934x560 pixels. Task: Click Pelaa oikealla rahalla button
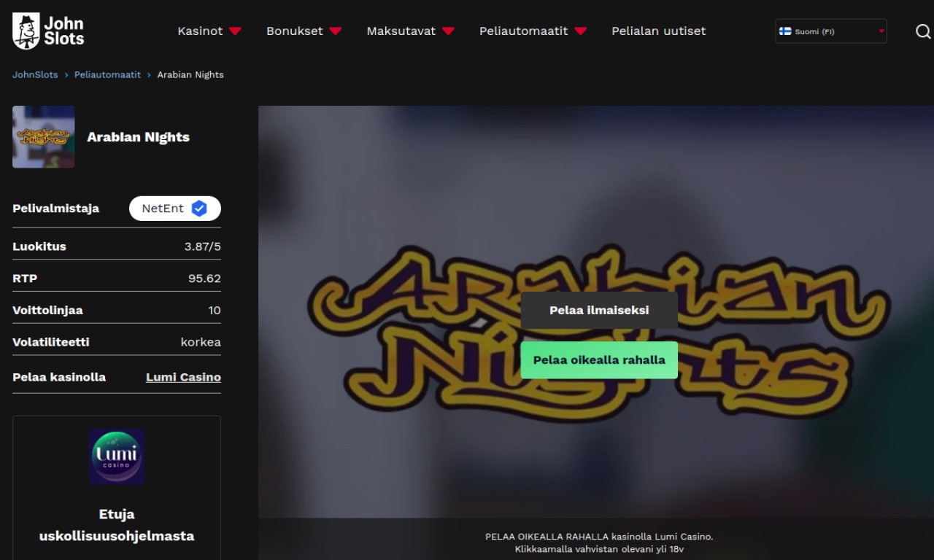click(599, 359)
